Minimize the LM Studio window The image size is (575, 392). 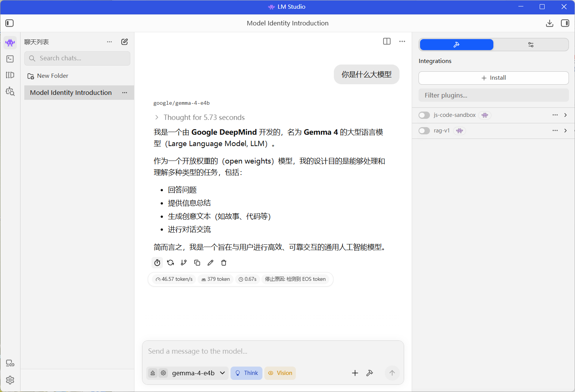tap(521, 7)
